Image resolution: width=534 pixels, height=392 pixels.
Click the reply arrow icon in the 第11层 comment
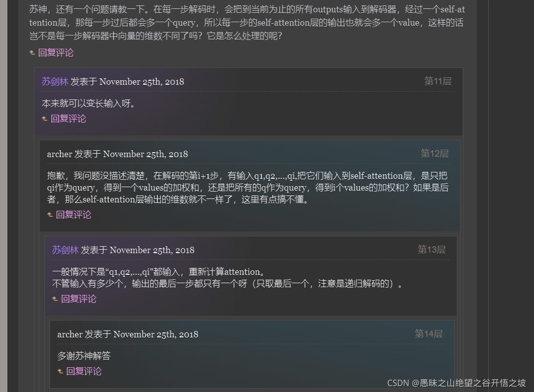(x=45, y=119)
